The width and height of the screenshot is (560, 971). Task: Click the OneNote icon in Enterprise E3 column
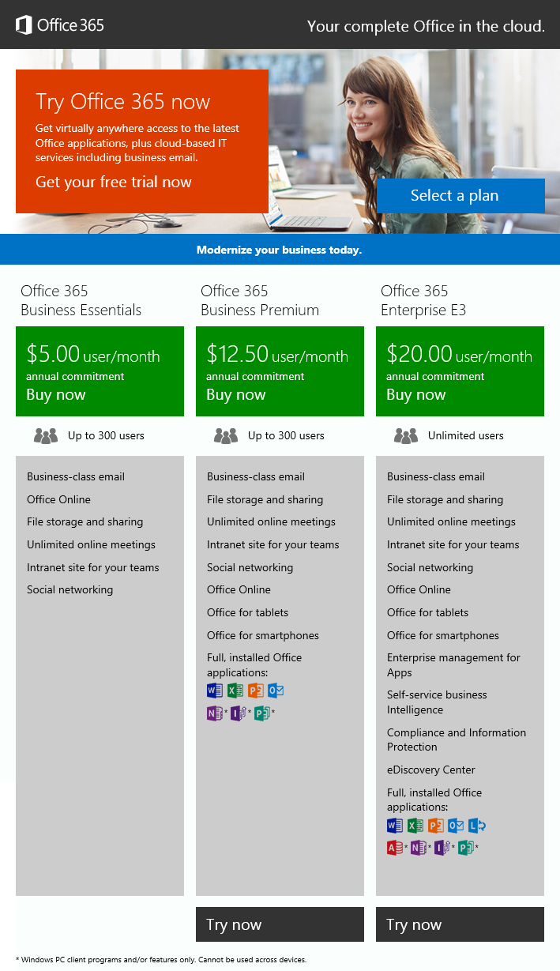(x=419, y=849)
